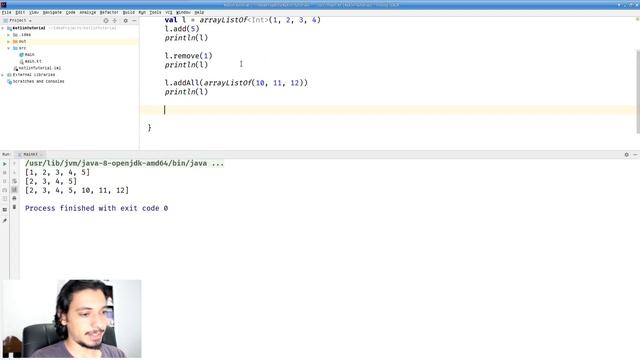This screenshot has height=360, width=640.
Task: Open the Analyze menu
Action: coord(88,12)
